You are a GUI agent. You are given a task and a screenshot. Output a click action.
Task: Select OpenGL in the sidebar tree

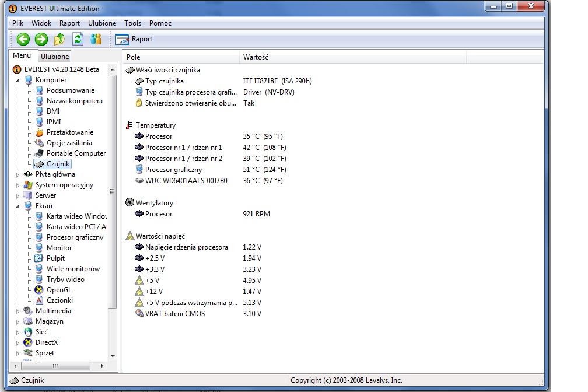pos(60,290)
